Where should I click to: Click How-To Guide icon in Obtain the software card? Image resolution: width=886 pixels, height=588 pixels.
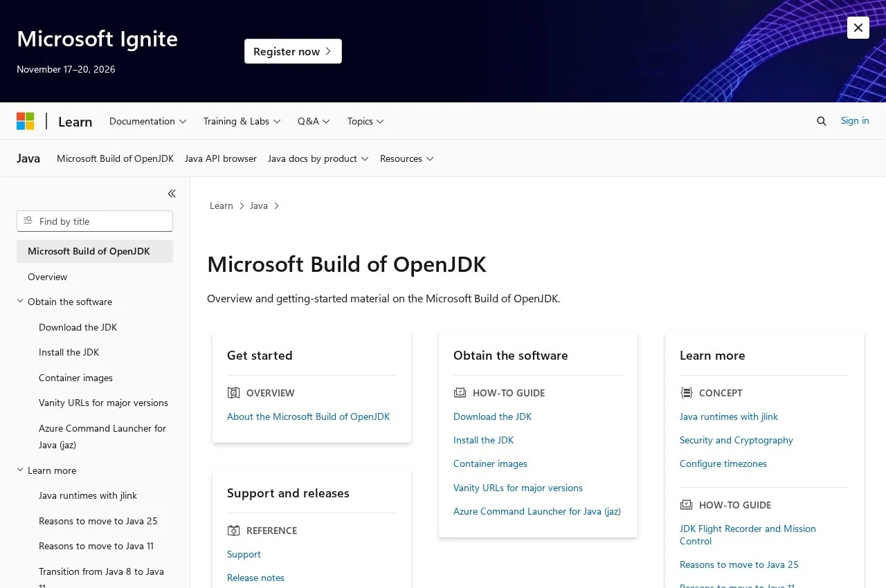[x=460, y=393]
